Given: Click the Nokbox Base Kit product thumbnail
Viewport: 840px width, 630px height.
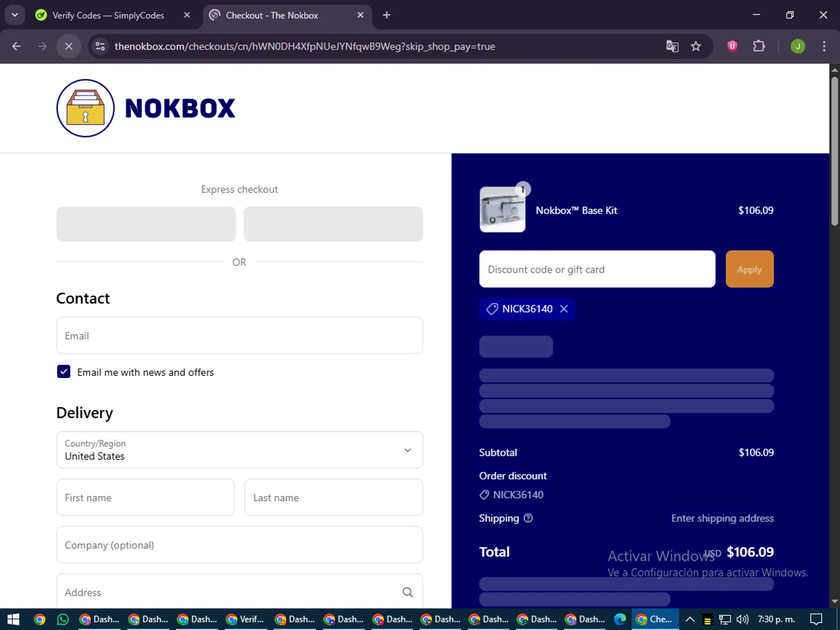Looking at the screenshot, I should 502,210.
